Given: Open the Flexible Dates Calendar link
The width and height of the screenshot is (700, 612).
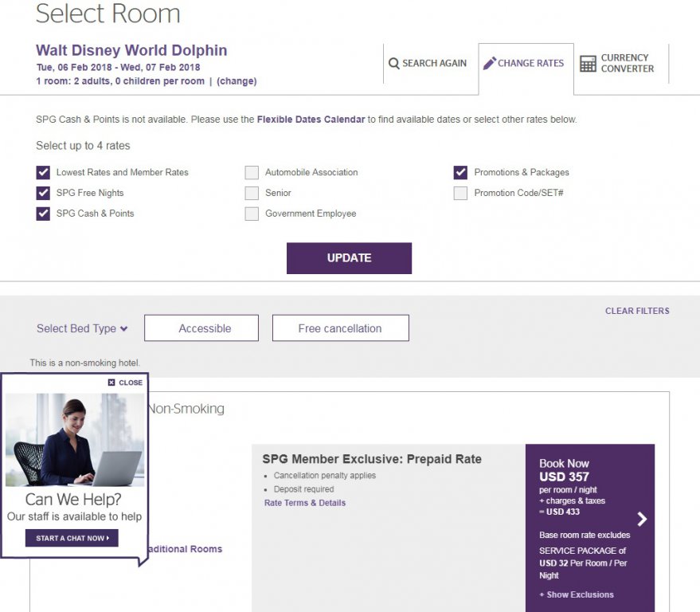Looking at the screenshot, I should (311, 120).
